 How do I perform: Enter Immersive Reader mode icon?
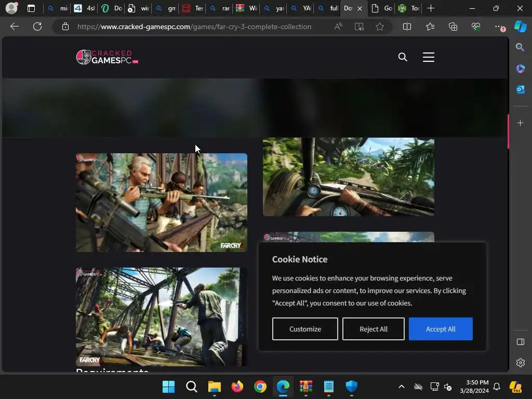click(x=359, y=26)
